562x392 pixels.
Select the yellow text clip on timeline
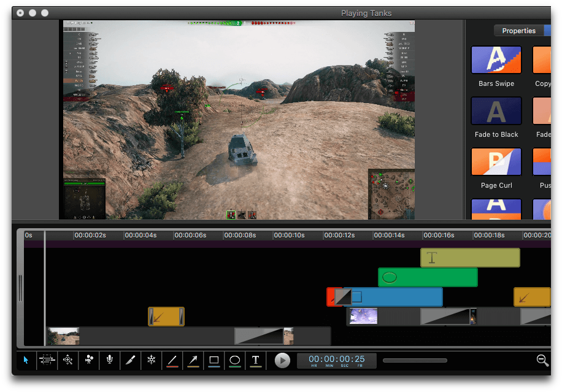[470, 258]
